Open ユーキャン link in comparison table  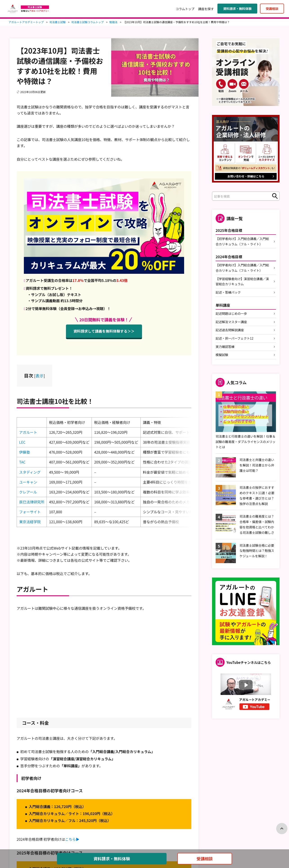click(x=28, y=482)
